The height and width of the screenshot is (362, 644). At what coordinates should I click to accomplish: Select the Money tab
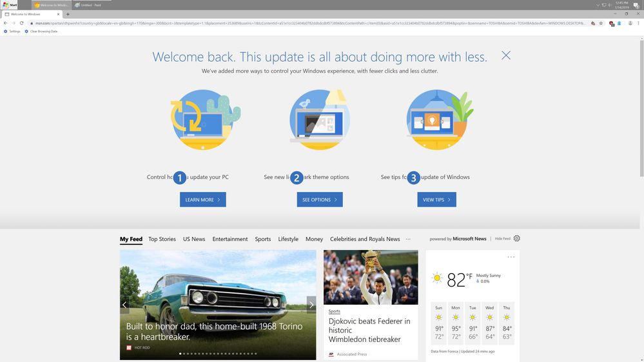pyautogui.click(x=314, y=239)
